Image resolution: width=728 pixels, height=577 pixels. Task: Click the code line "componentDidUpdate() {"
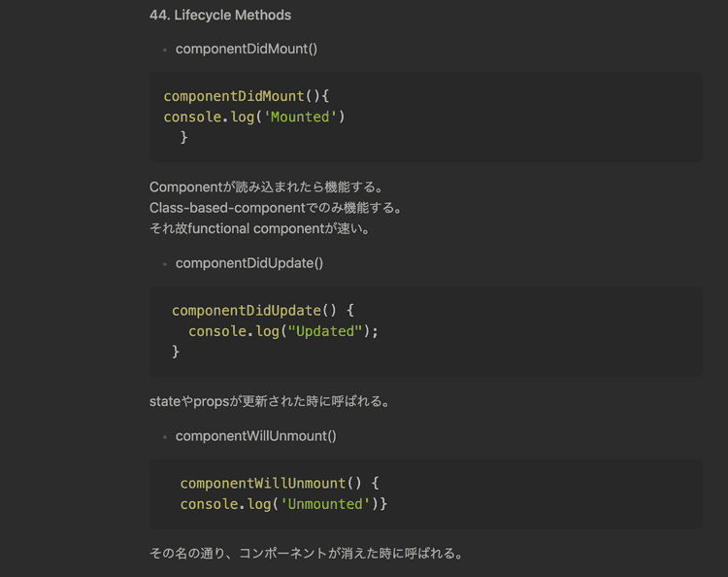click(x=263, y=311)
